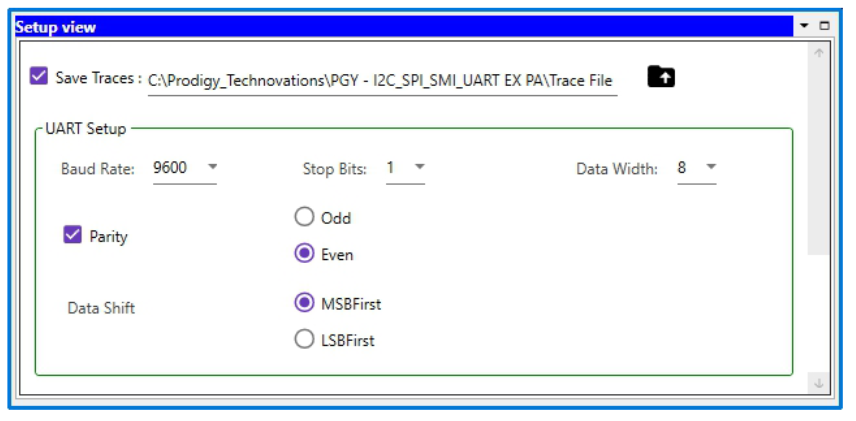
Task: Click the 9600 baud rate value
Action: (x=170, y=167)
